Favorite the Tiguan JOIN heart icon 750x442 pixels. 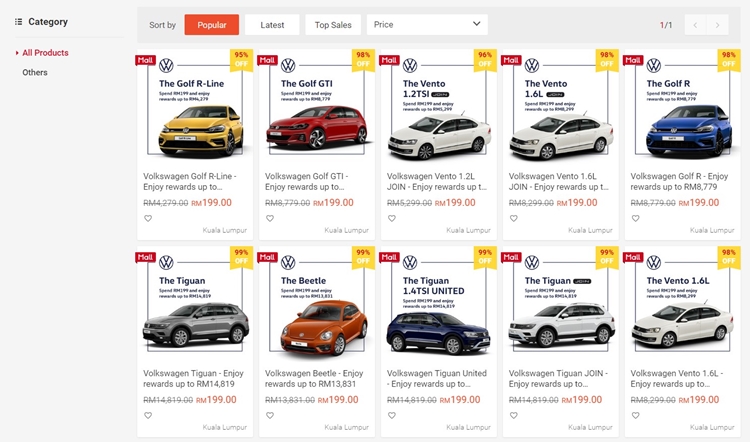(514, 415)
